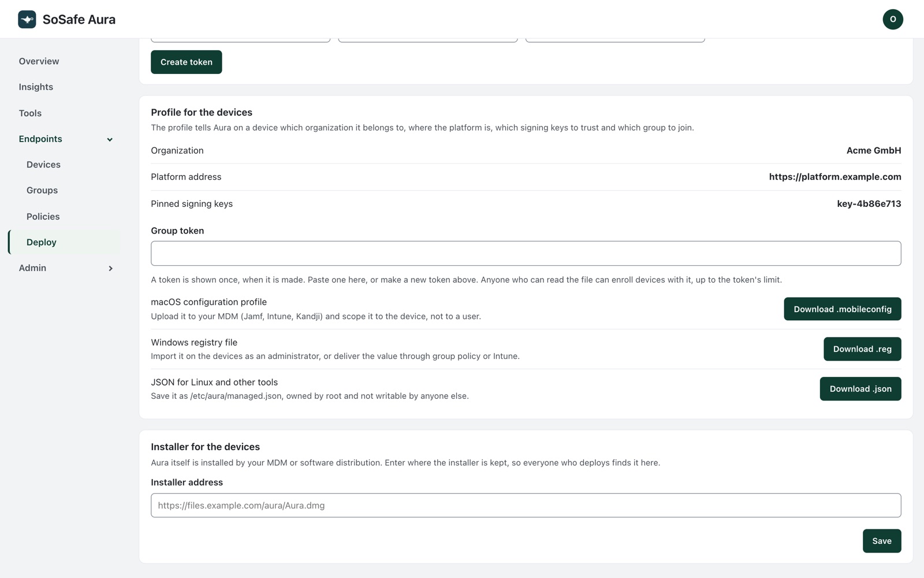The image size is (924, 578).
Task: Click the SoSafe Aura title text
Action: (x=79, y=19)
